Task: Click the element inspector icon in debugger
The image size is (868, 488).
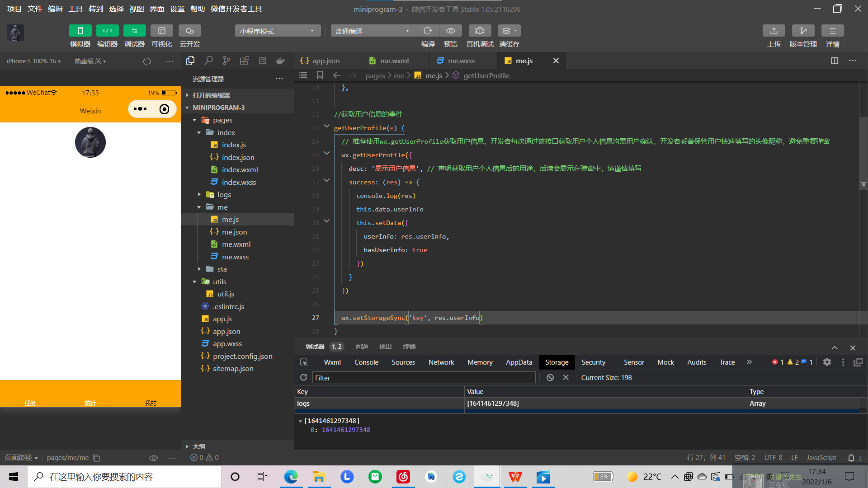Action: (x=304, y=362)
